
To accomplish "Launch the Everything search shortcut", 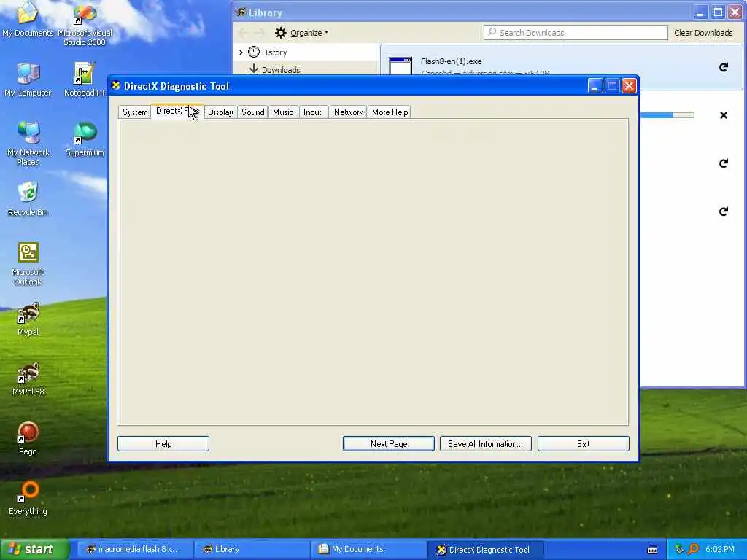I will (28, 498).
